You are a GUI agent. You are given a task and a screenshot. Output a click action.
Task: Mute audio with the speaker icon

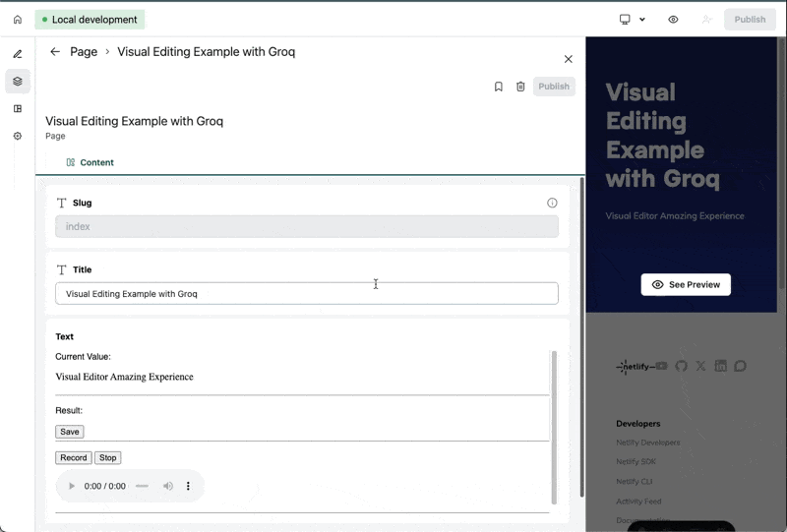tap(168, 486)
